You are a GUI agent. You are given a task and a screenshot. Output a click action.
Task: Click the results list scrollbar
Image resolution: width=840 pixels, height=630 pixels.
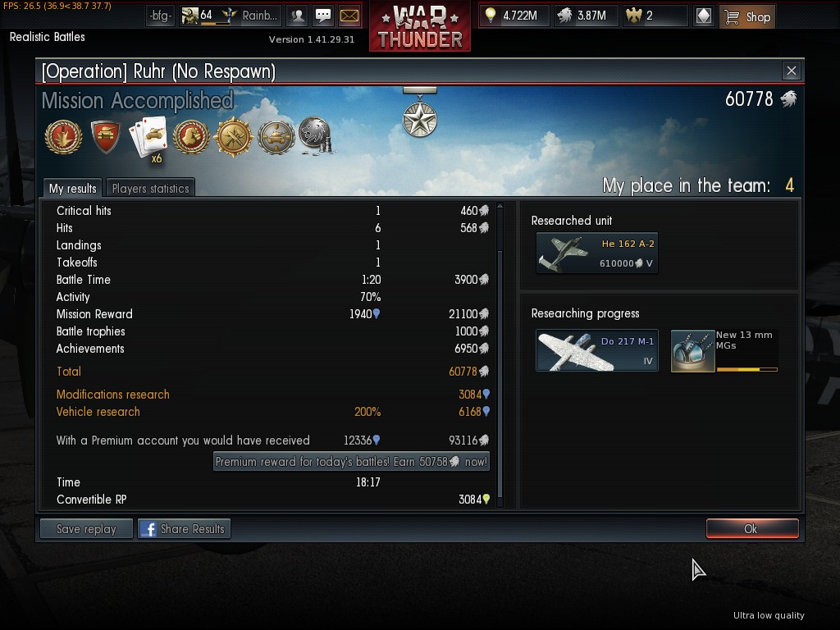500,354
